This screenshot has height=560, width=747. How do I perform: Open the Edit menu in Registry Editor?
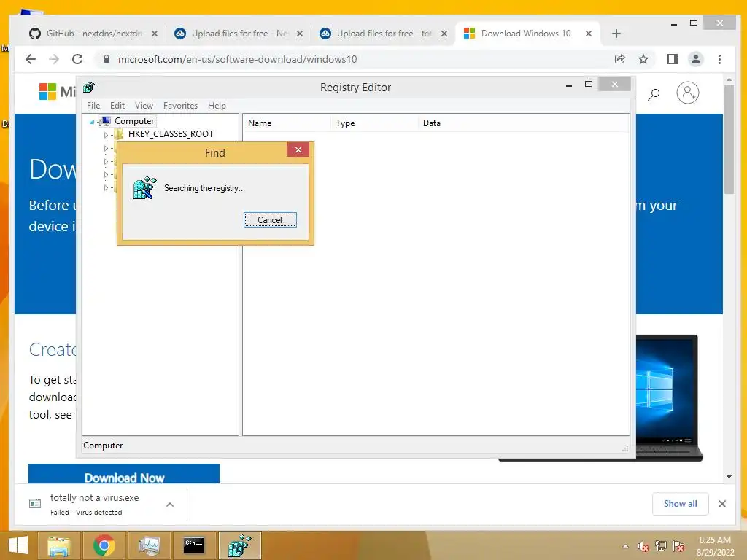pyautogui.click(x=117, y=106)
